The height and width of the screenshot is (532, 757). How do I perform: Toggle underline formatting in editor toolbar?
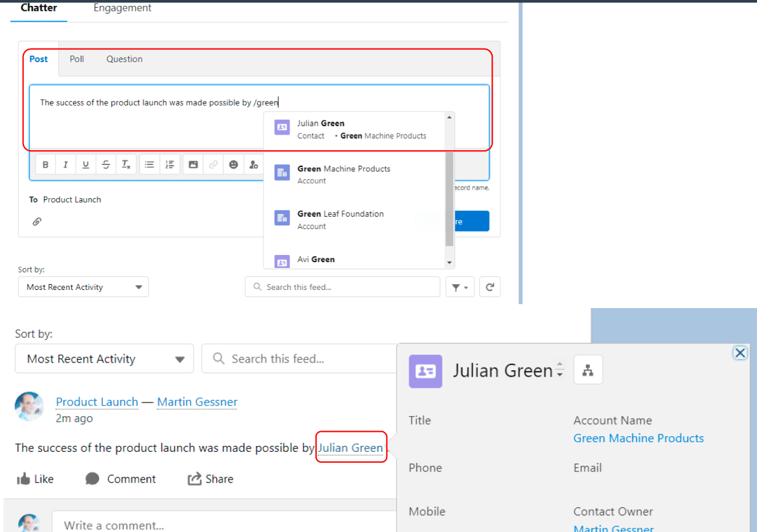(x=85, y=165)
